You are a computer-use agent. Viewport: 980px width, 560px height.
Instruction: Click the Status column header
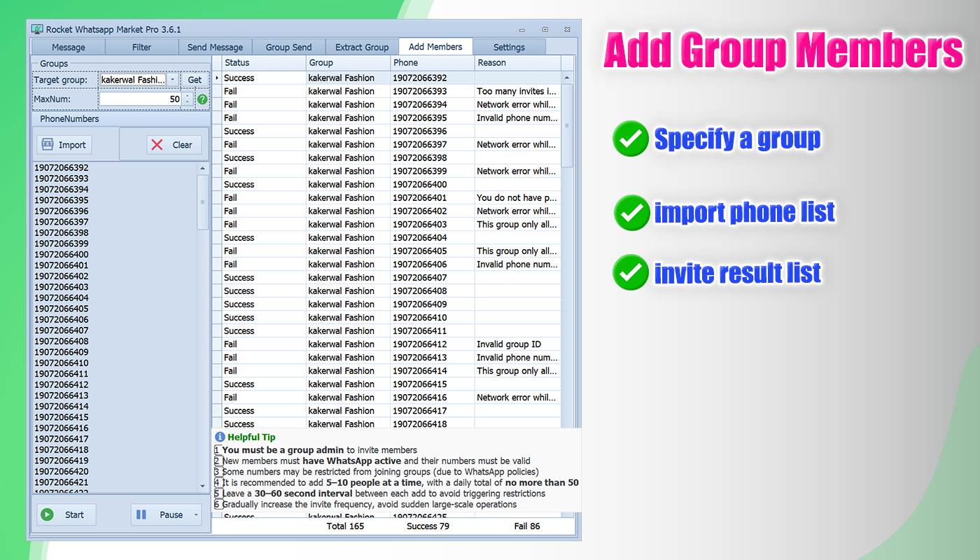264,62
